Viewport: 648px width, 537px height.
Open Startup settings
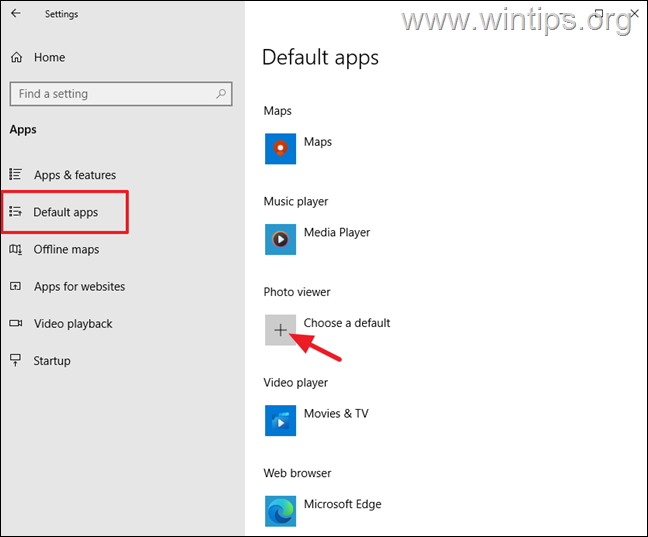point(52,361)
